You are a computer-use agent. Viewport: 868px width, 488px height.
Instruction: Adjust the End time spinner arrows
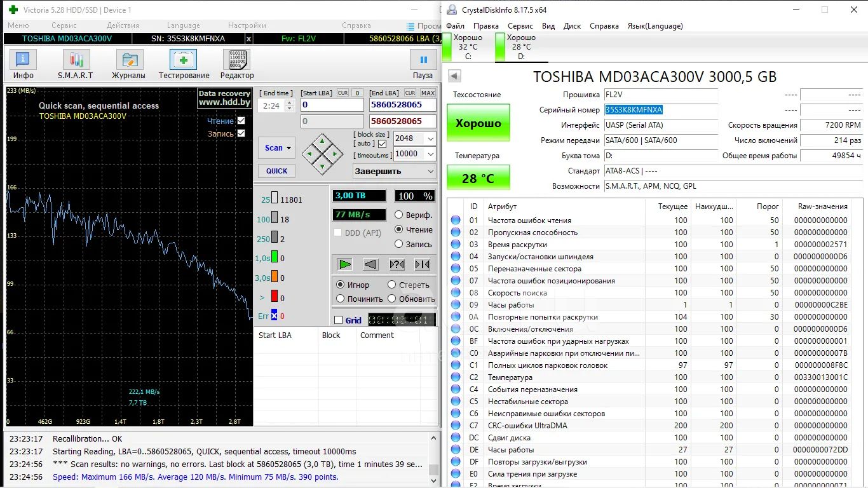(290, 105)
